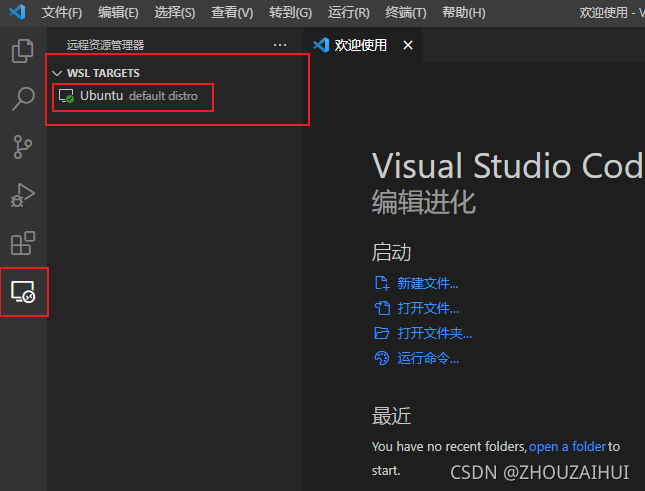Open the Remote Explorer view icon
The width and height of the screenshot is (645, 491).
point(23,292)
